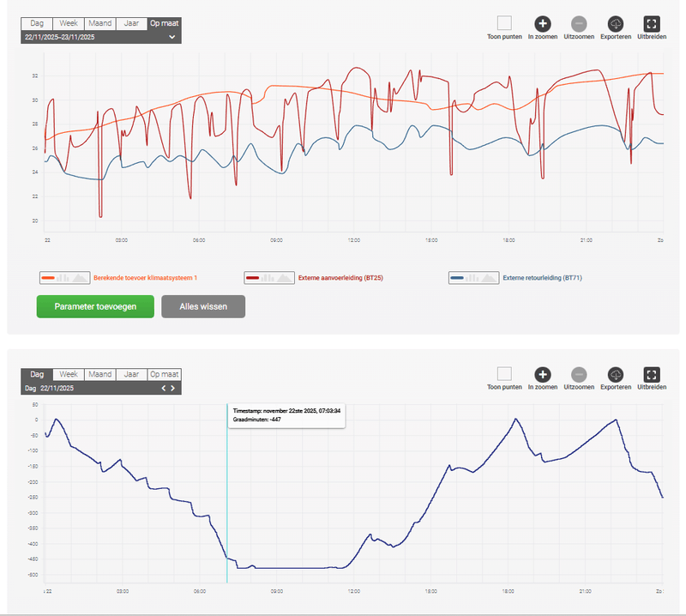Click Alles wissen button
This screenshot has width=686, height=616.
coord(203,306)
